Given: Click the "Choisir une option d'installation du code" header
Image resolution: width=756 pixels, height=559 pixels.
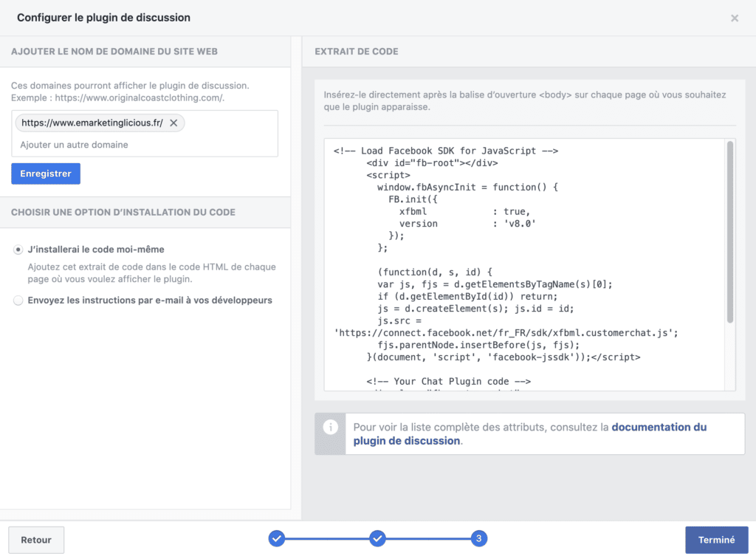Looking at the screenshot, I should (123, 213).
